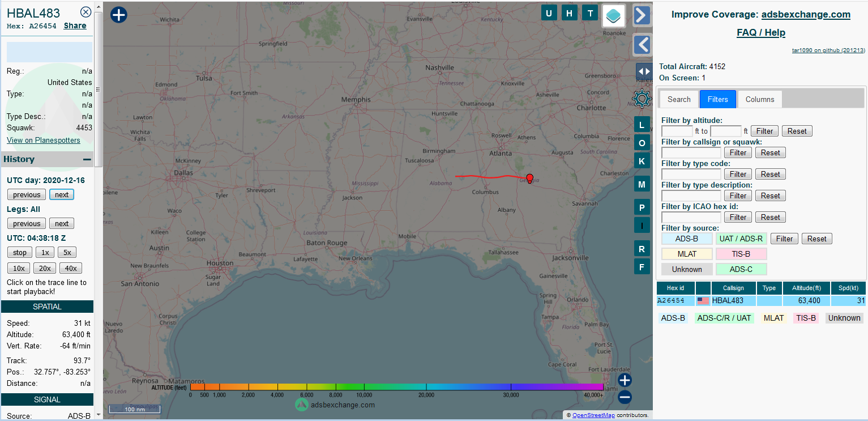Go to previous leg
This screenshot has height=421, width=868.
click(x=27, y=223)
